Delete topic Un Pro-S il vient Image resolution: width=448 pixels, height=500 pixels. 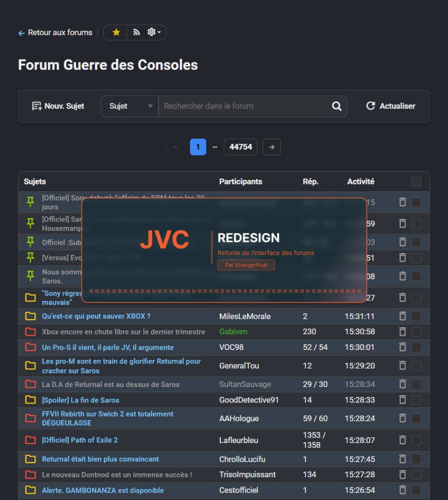[x=402, y=347]
